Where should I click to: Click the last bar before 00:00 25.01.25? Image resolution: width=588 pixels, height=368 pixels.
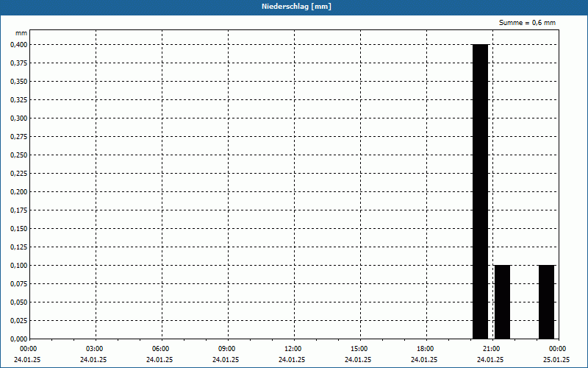tap(546, 302)
